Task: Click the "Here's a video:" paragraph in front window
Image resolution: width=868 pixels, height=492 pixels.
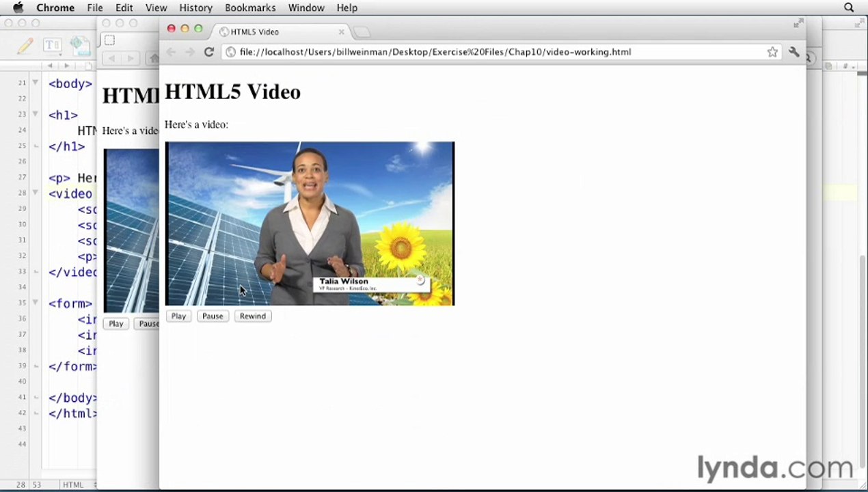Action: click(x=196, y=124)
